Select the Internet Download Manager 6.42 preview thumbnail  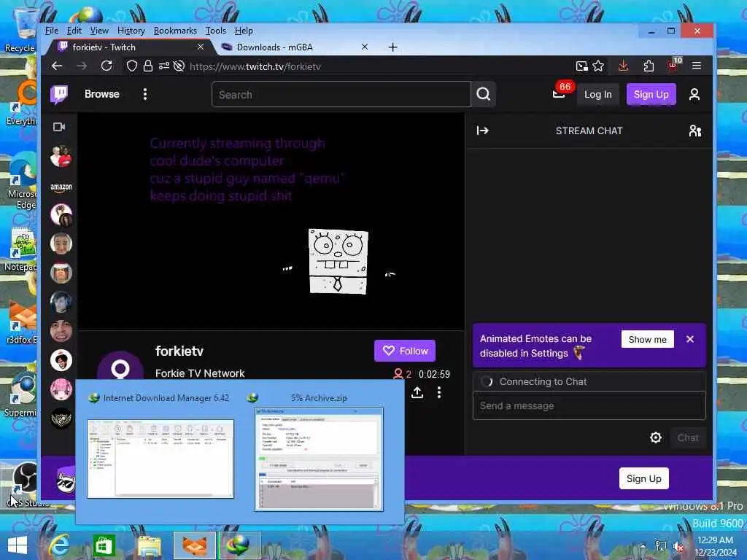[160, 459]
